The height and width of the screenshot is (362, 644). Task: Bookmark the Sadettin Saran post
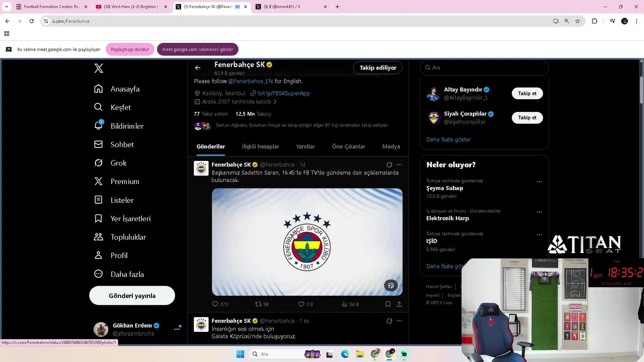click(388, 304)
